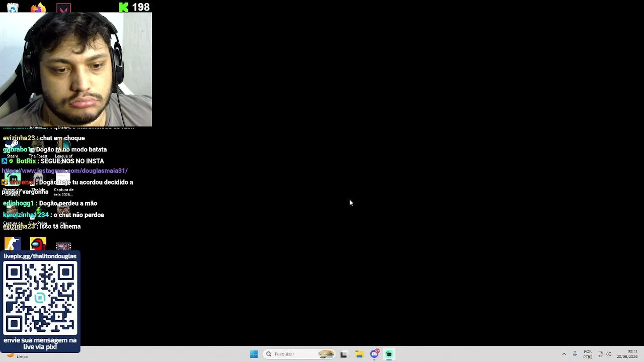Open the Valorant desktop shortcut

click(x=63, y=8)
